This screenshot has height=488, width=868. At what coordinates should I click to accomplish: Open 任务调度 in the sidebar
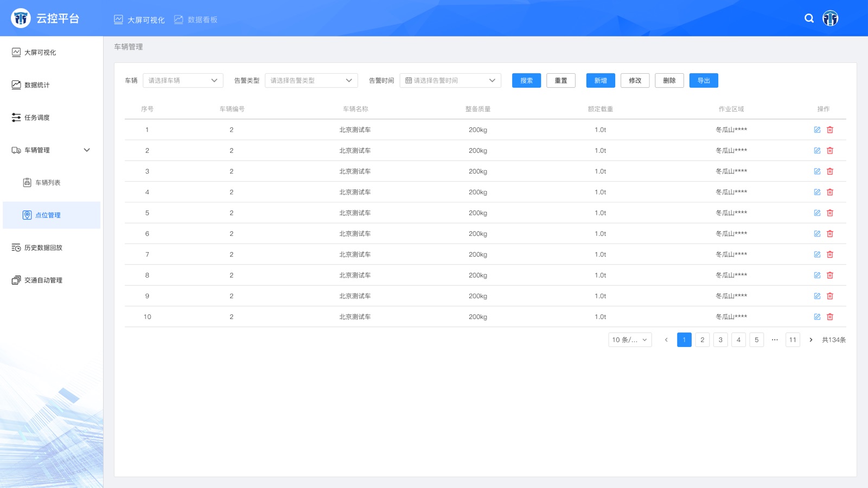[x=52, y=118]
